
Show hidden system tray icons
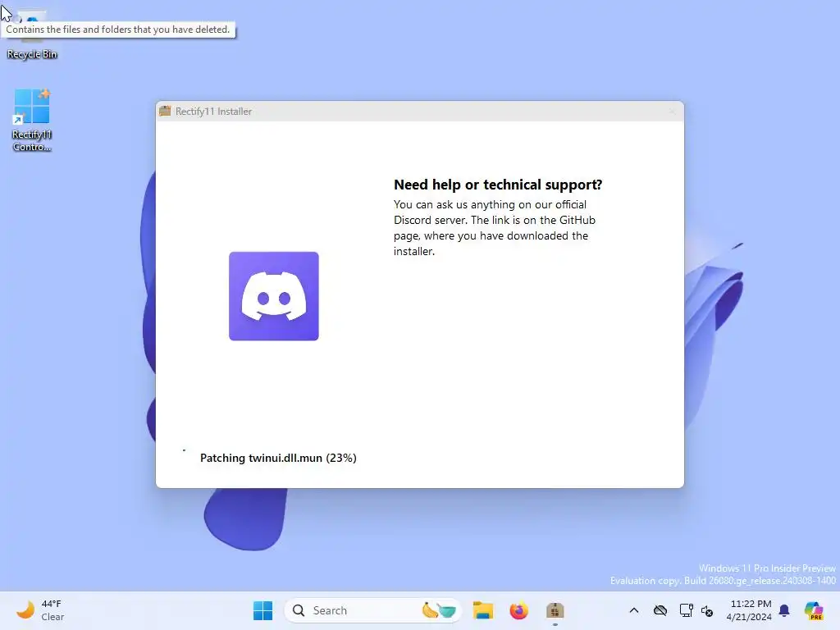pos(634,610)
